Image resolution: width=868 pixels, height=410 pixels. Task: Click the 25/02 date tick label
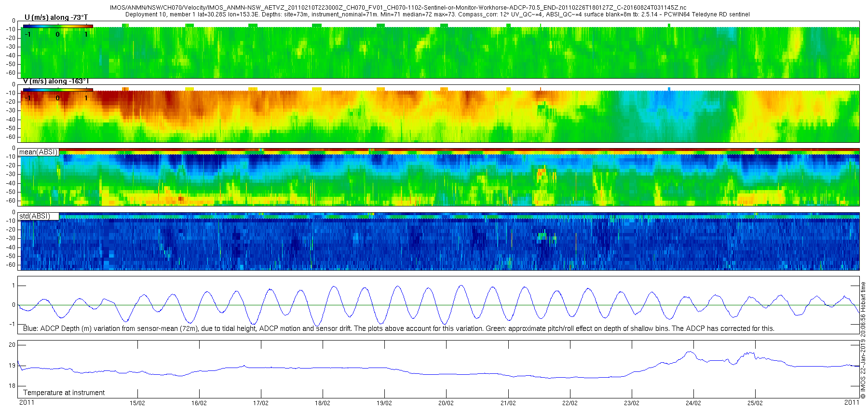[755, 403]
